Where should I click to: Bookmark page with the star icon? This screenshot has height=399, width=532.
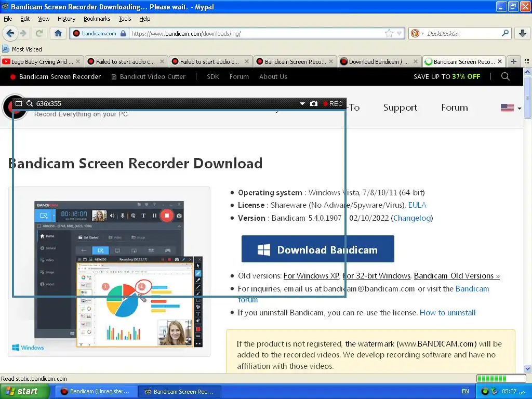[389, 33]
